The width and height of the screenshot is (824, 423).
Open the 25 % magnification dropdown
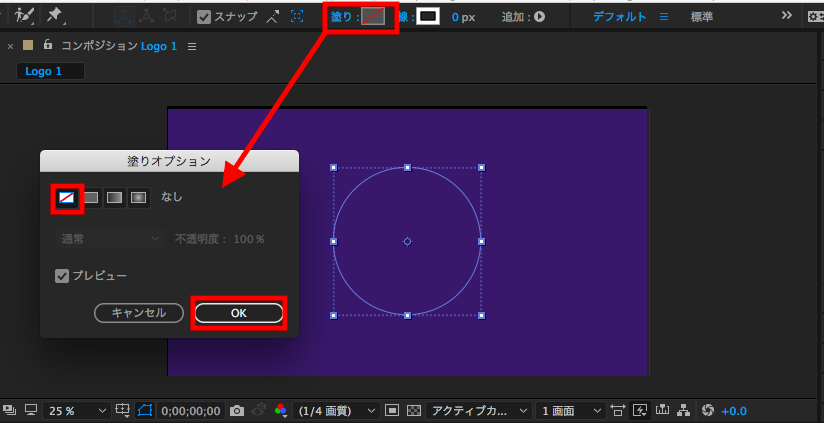[77, 411]
